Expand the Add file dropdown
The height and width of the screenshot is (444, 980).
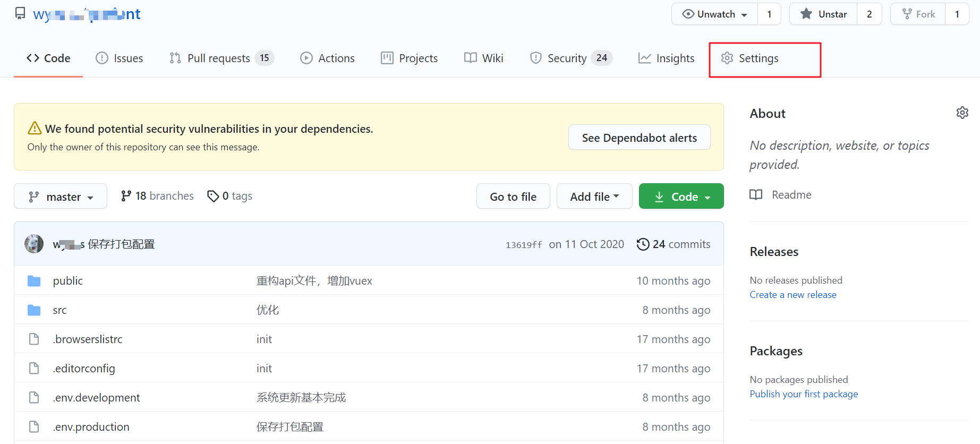(x=594, y=197)
